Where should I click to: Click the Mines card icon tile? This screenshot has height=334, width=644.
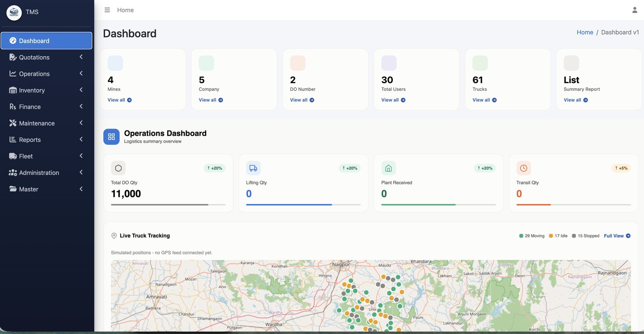(x=115, y=63)
